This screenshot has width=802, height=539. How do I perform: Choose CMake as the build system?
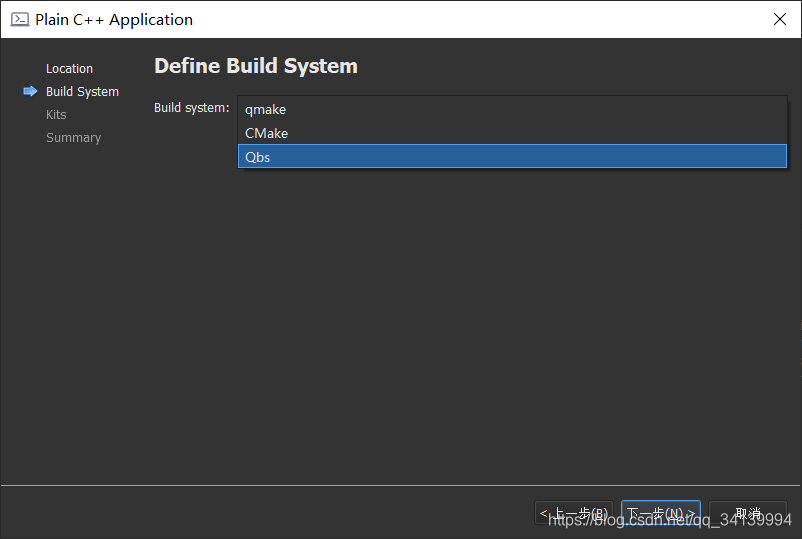coord(512,133)
